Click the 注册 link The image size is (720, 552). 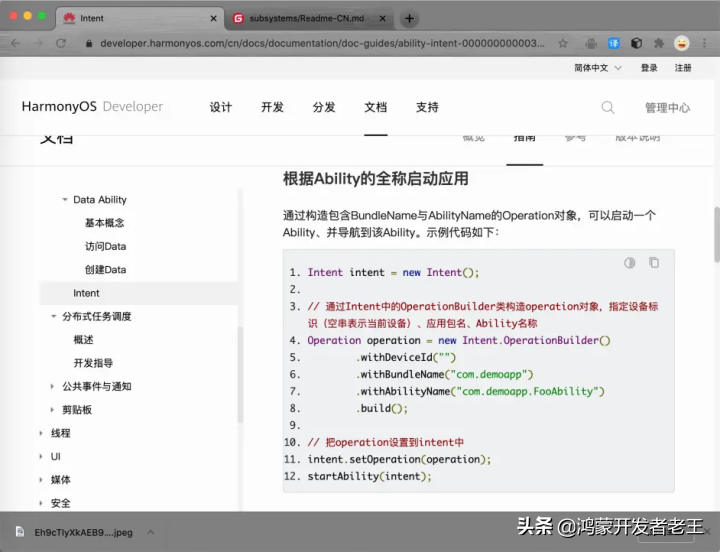(683, 68)
